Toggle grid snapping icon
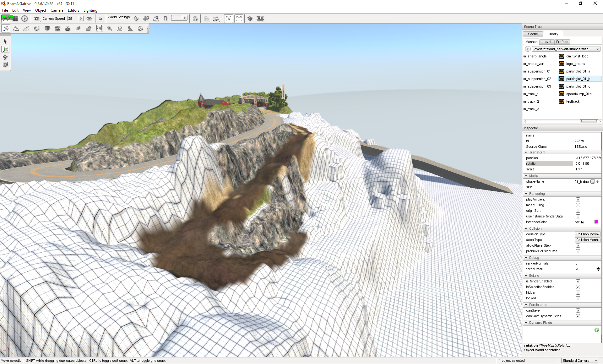Screen dimensions: 603x364 coord(146,19)
